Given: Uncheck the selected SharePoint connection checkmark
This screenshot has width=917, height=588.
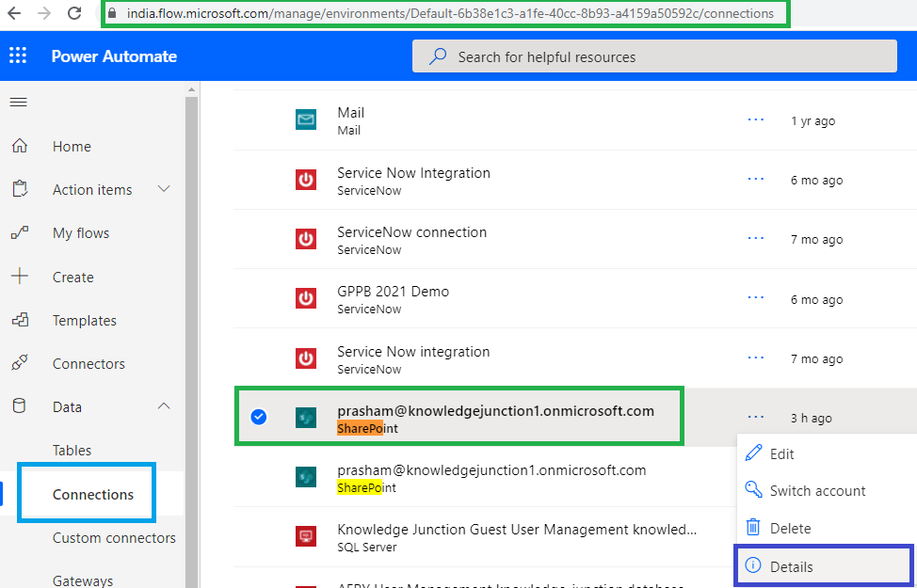Looking at the screenshot, I should point(259,417).
